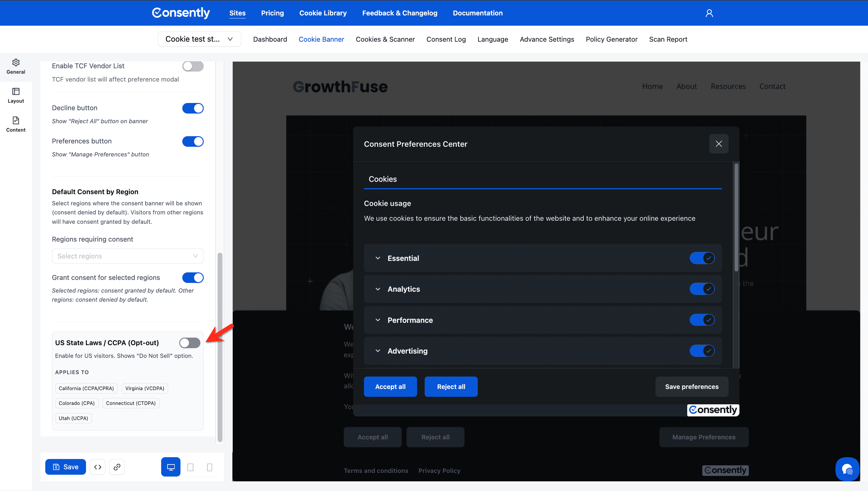Screen dimensions: 868x491
Task: Enable US State Laws CCPA toggle
Action: (x=190, y=343)
